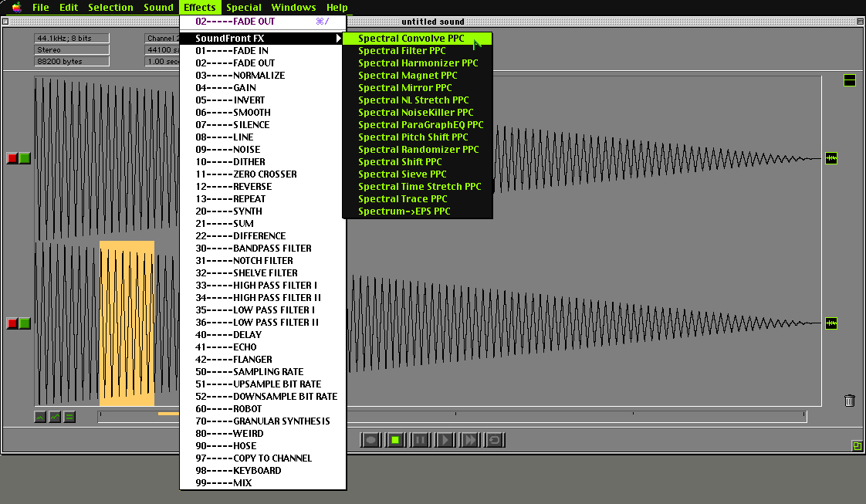Choose Spectral Magnet PPC

(x=417, y=75)
